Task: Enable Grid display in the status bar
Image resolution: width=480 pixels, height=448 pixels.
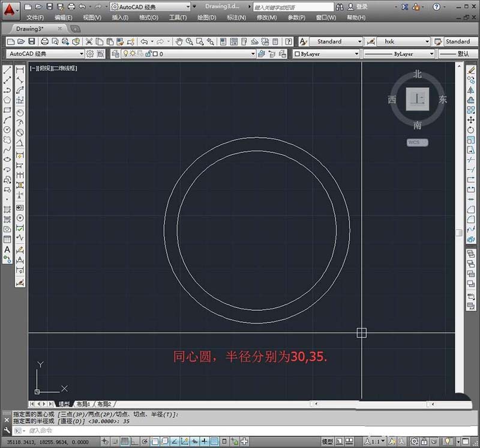Action: [125, 440]
